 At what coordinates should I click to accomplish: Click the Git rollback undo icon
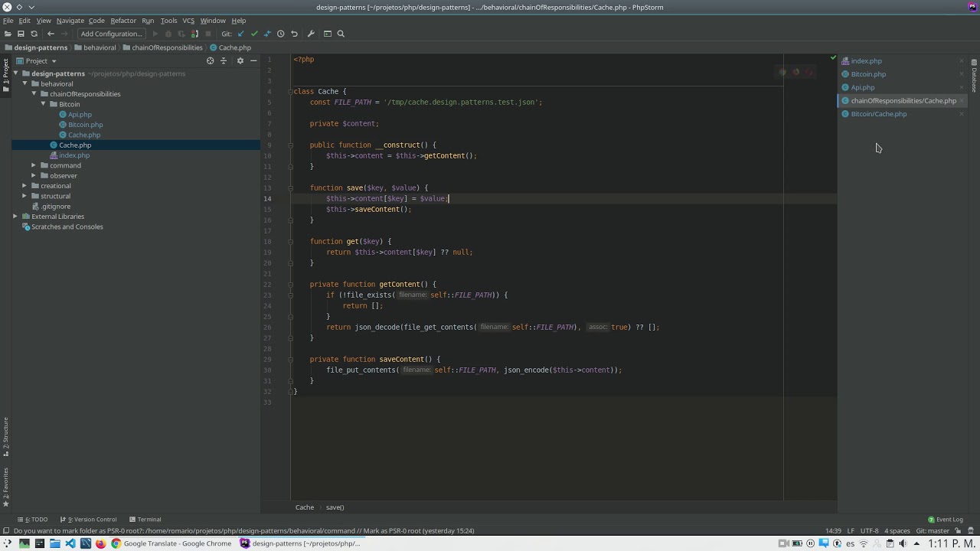[x=294, y=34]
